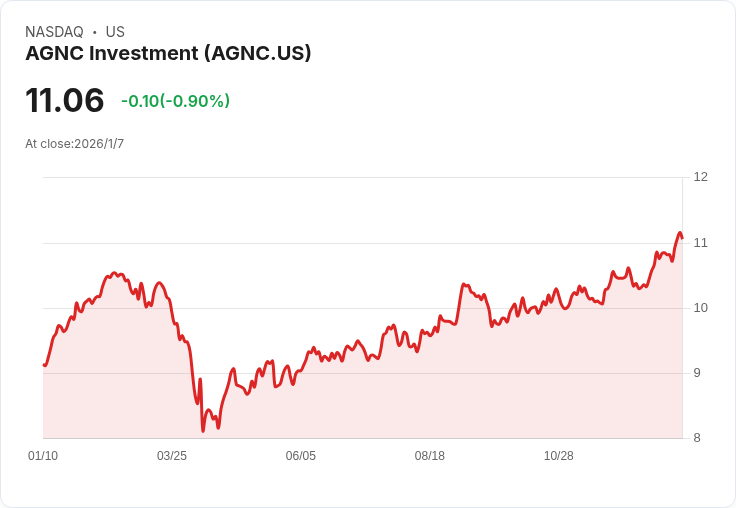
Task: Click the At close date text
Action: (x=75, y=144)
